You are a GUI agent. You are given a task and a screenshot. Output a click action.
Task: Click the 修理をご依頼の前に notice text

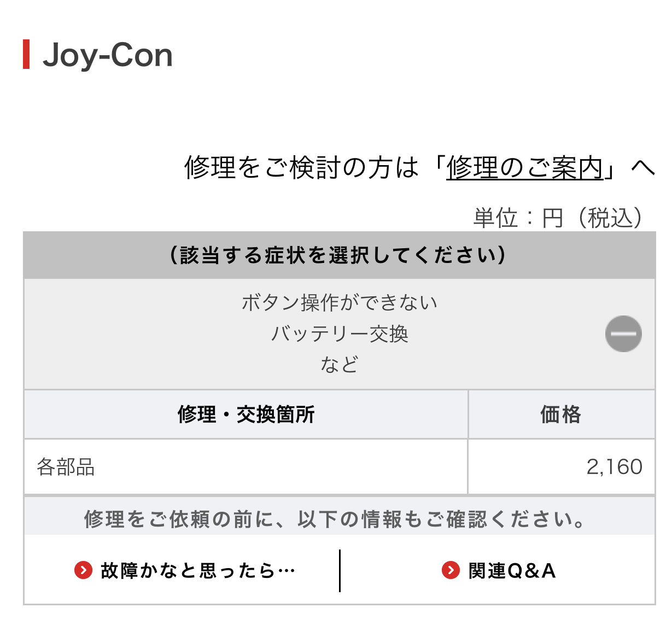335,519
